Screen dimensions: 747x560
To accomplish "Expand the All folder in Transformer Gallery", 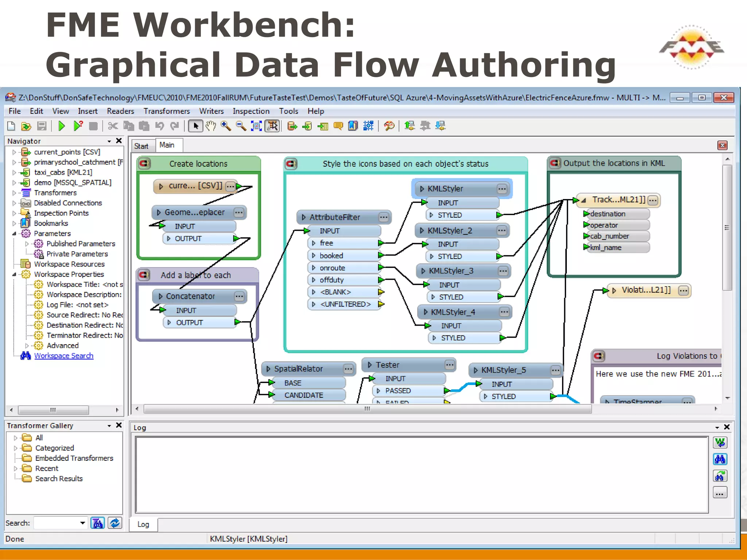I will click(16, 438).
